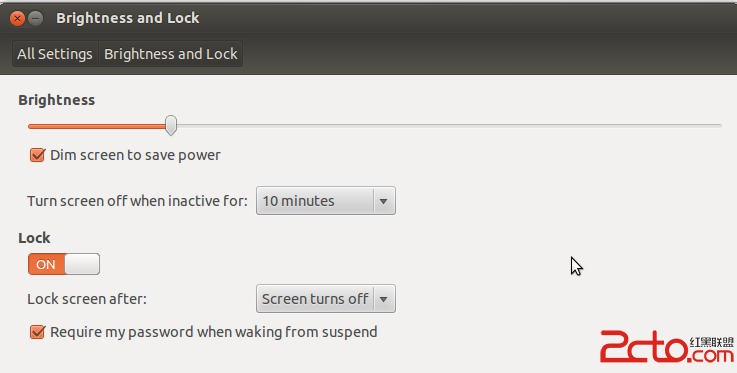Viewport: 737px width, 373px height.
Task: Minimize the Brightness and Lock window
Action: pyautogui.click(x=36, y=18)
